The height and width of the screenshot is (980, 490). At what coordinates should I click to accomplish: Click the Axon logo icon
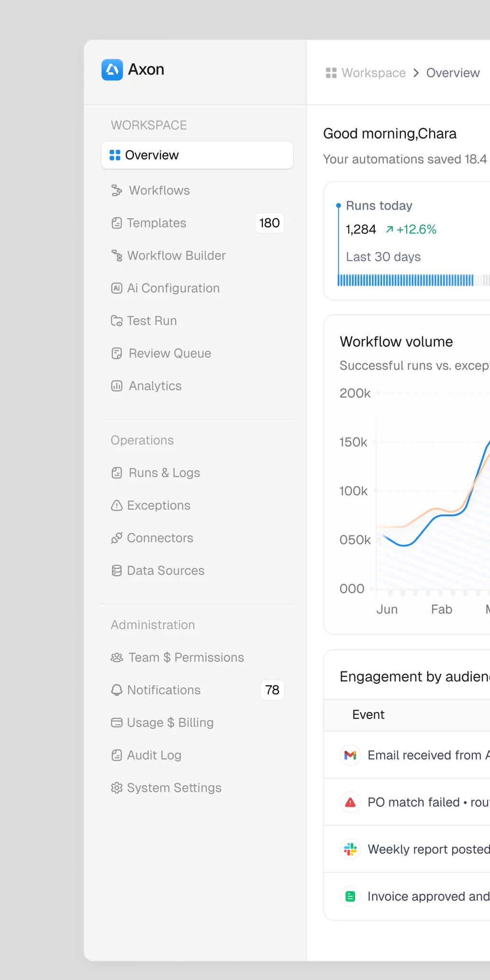[112, 70]
